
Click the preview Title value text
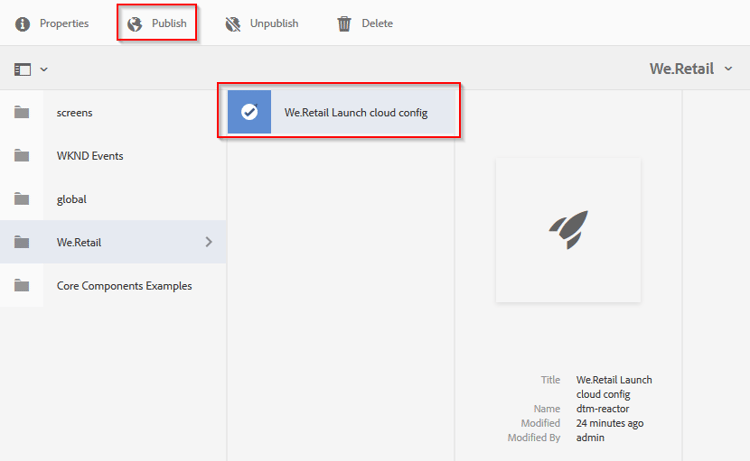coord(614,387)
